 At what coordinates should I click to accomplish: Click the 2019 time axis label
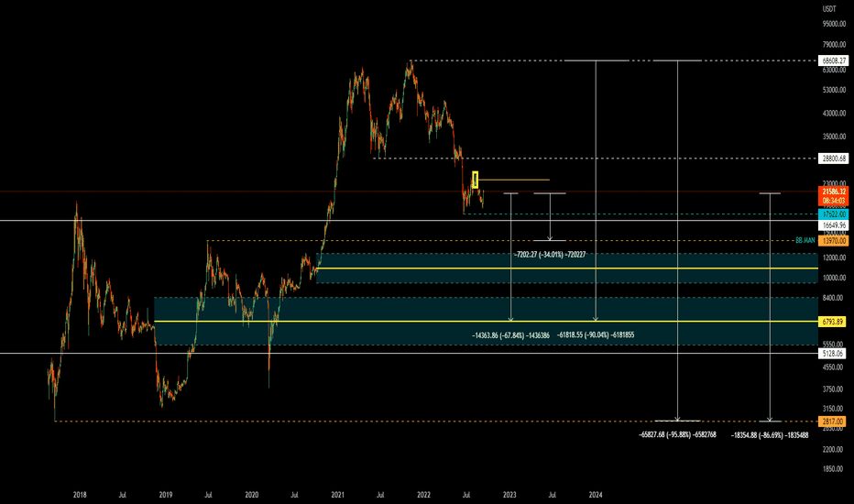[x=166, y=495]
